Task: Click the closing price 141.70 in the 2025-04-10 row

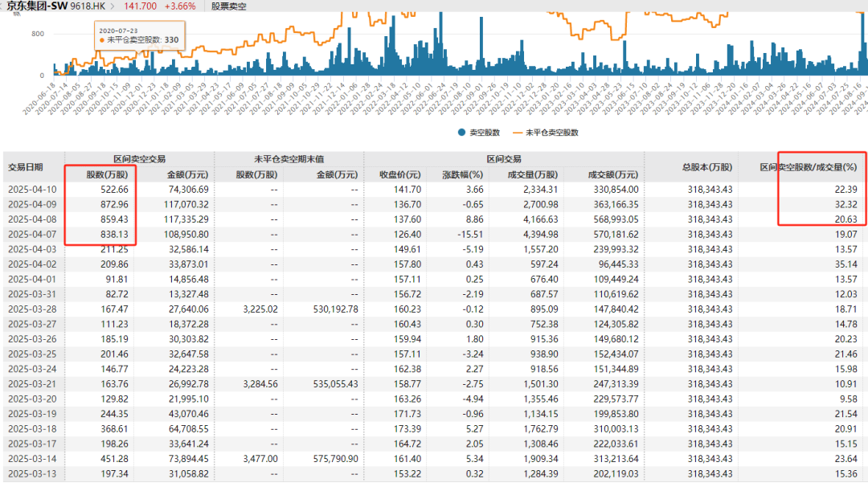Action: [407, 190]
